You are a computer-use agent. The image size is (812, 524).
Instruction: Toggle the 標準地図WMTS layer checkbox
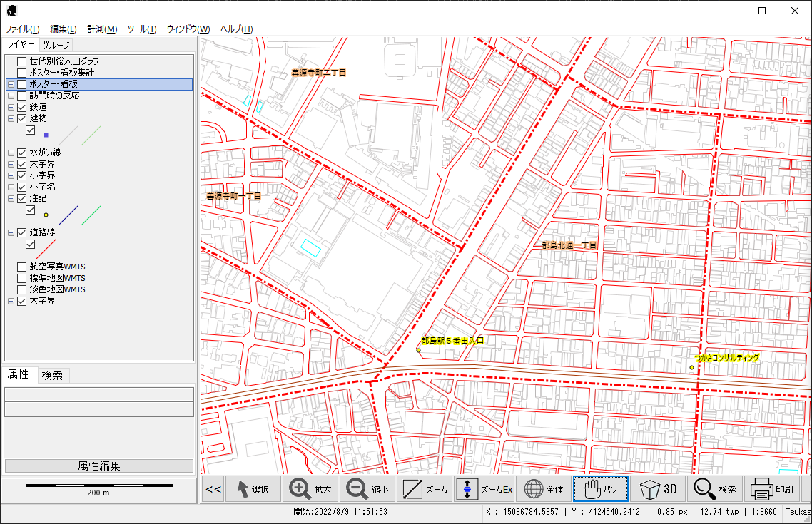(x=22, y=278)
